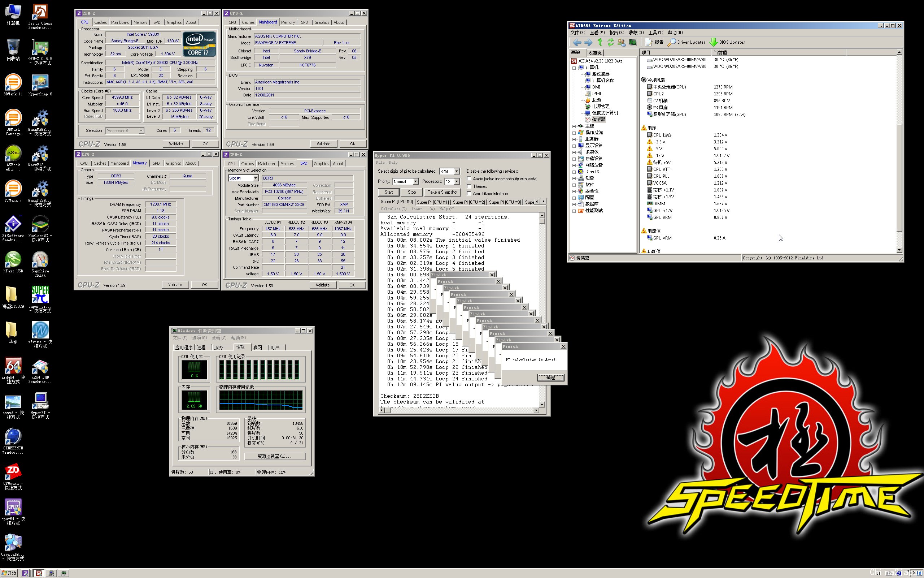Select 电源管理 item in AIDA64 tree

coord(601,107)
